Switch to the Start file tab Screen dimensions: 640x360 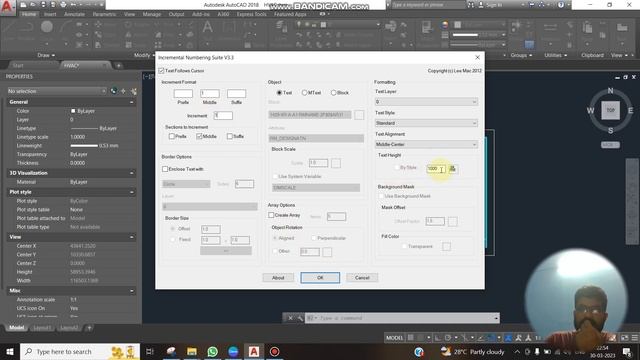tap(18, 65)
